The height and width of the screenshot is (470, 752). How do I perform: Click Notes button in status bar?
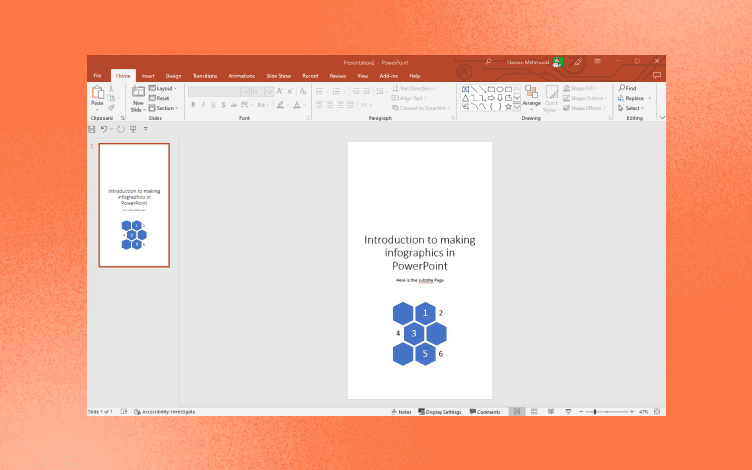click(401, 411)
